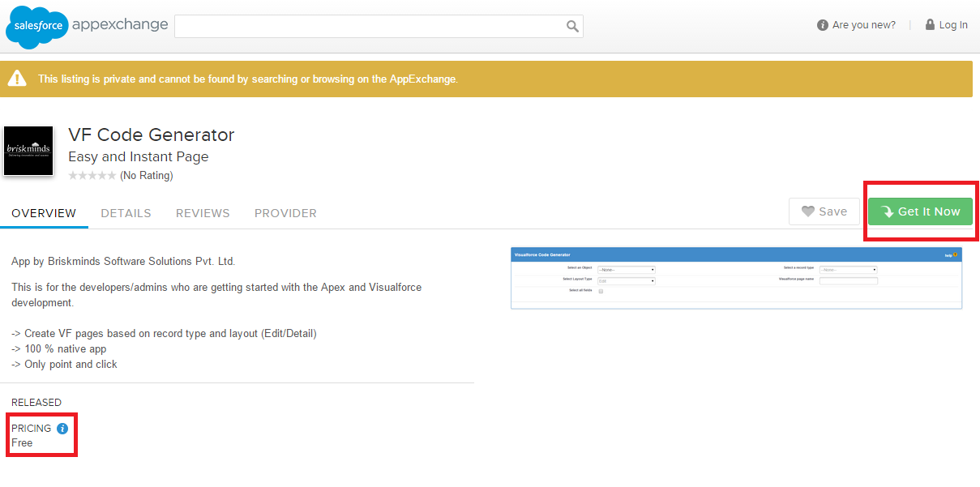Open the 'Select an Object' dropdown

click(627, 269)
